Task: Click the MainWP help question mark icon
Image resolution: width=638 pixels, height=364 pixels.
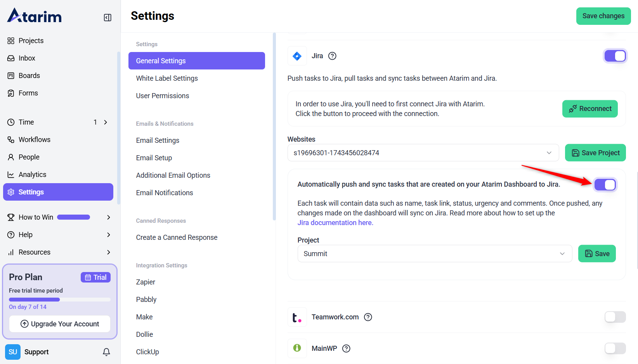Action: (x=346, y=348)
